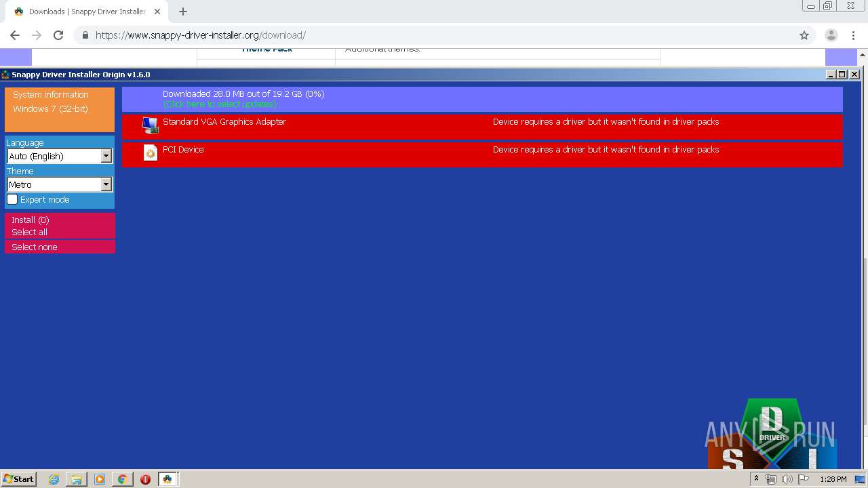This screenshot has height=488, width=868.
Task: Open the Chrome profile avatar icon
Action: tap(831, 35)
